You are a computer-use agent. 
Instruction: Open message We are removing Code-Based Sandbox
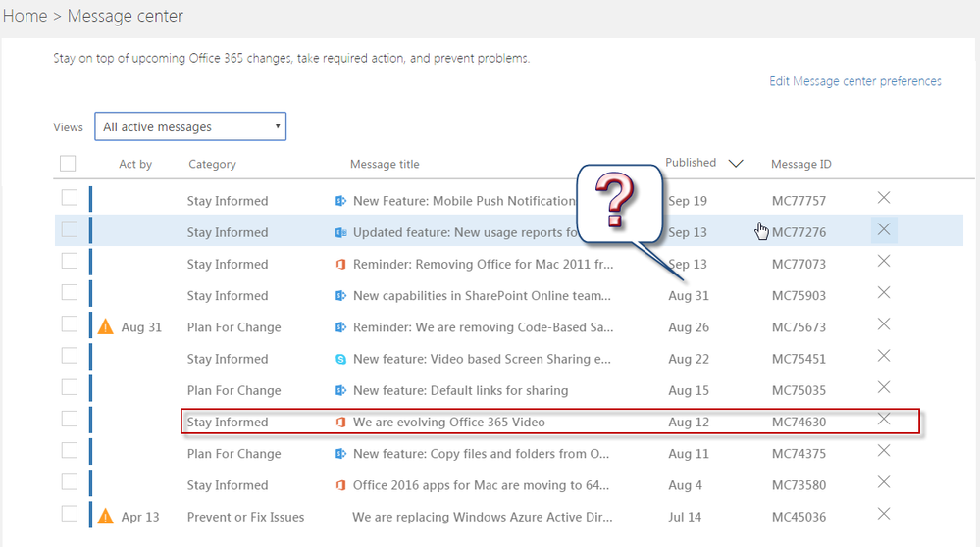pyautogui.click(x=483, y=327)
